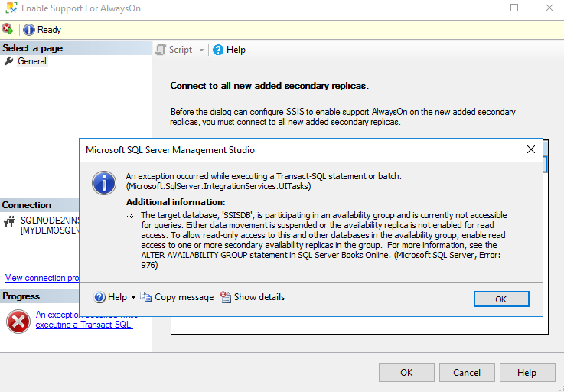Expand the Script dropdown arrow
The image size is (564, 392).
point(201,50)
